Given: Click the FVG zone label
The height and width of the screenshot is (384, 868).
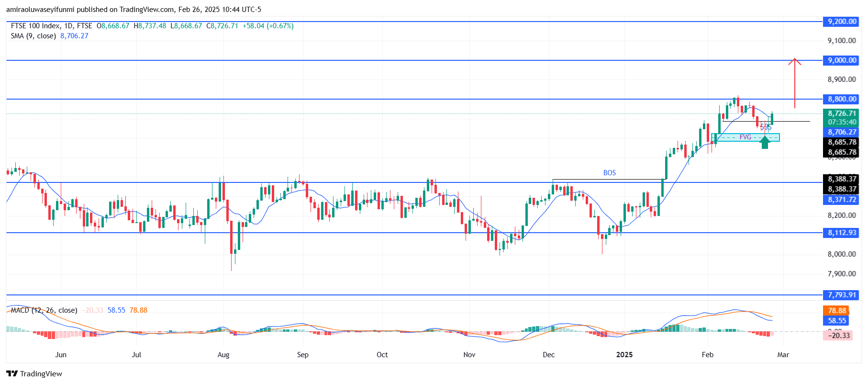Looking at the screenshot, I should point(745,137).
